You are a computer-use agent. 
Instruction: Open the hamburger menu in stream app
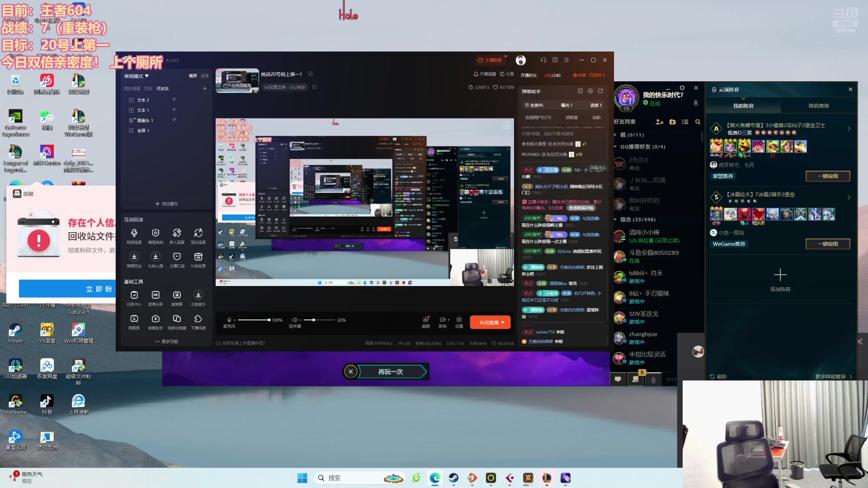(566, 60)
